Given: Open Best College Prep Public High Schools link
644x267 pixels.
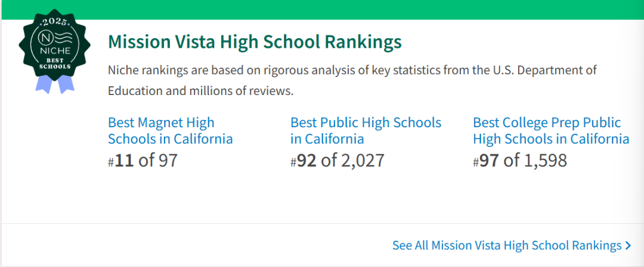Looking at the screenshot, I should point(551,130).
